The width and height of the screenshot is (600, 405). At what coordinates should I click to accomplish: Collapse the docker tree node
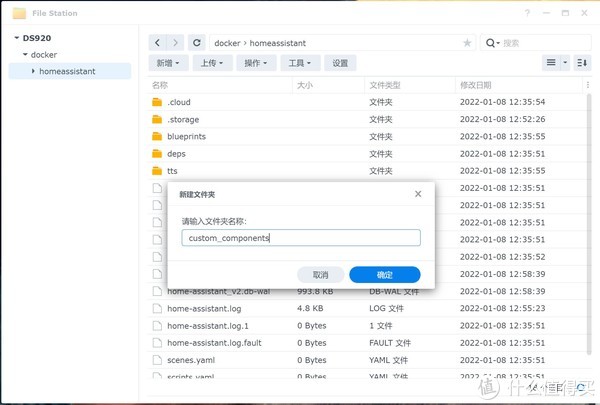click(25, 55)
